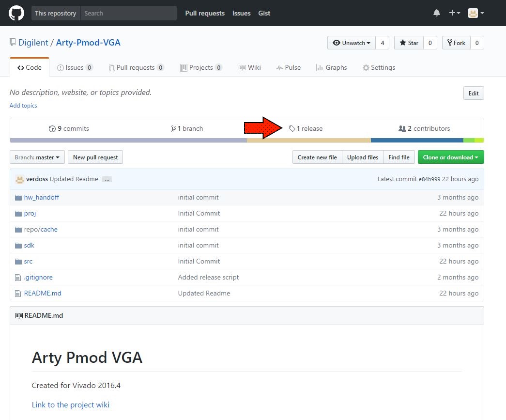
Task: Click the README.md file icon in list
Action: 18,294
